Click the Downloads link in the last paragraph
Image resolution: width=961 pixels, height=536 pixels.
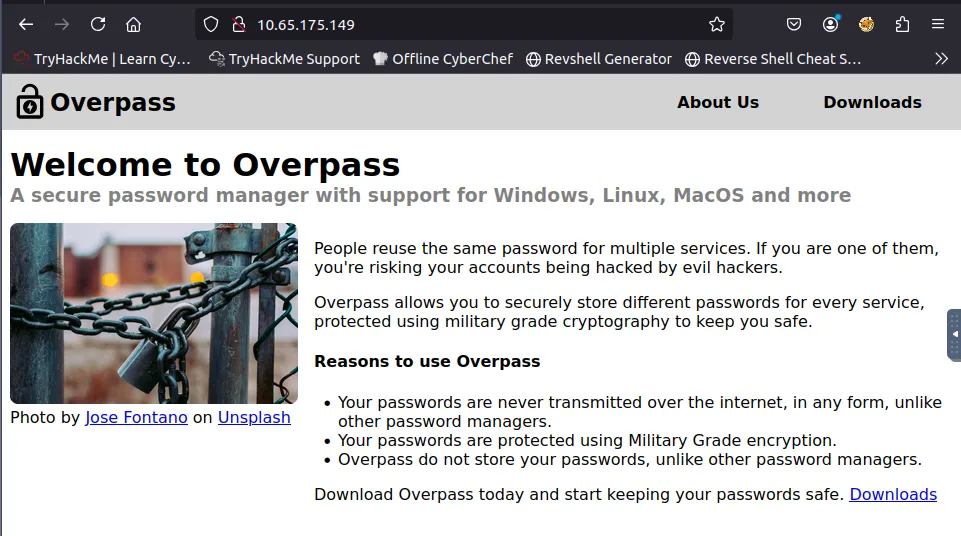click(x=892, y=494)
